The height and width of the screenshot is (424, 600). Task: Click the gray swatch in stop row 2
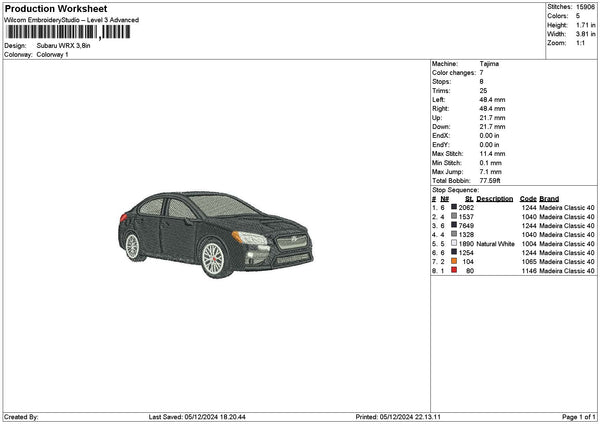[454, 216]
